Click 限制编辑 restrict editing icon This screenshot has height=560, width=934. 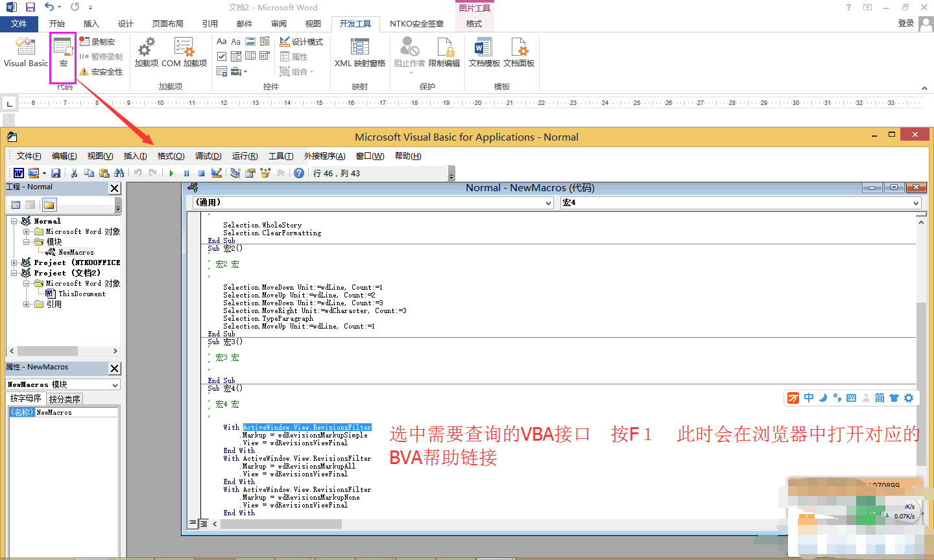(x=444, y=52)
